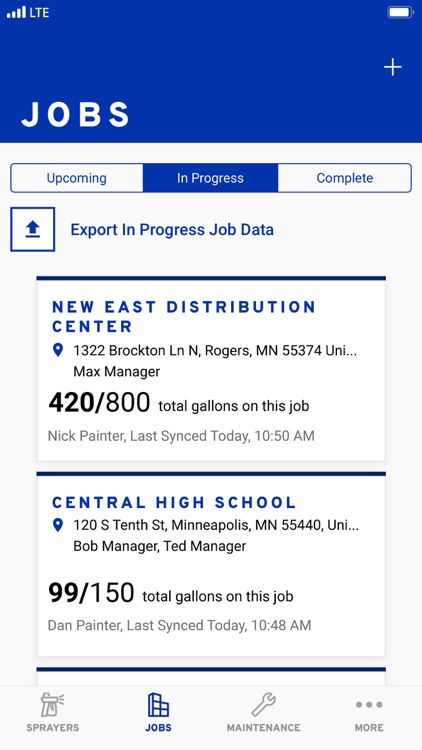Open Central High School job title
The height and width of the screenshot is (750, 422).
click(174, 503)
